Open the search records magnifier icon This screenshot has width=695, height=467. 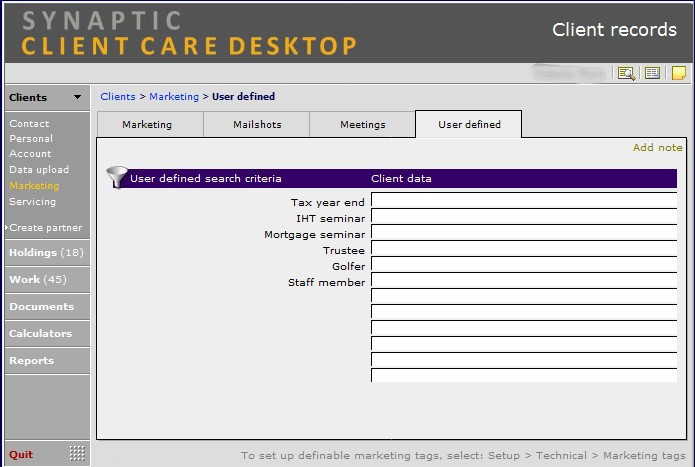(x=626, y=73)
